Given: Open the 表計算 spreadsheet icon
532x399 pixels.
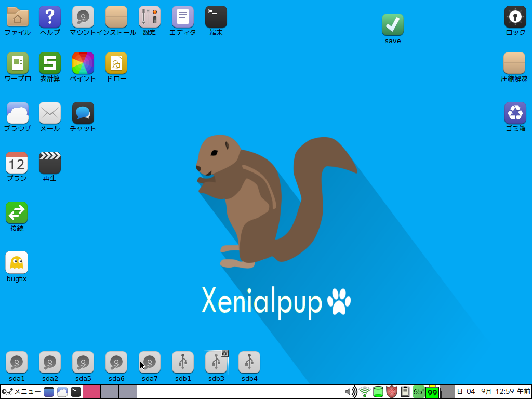Looking at the screenshot, I should (x=50, y=63).
